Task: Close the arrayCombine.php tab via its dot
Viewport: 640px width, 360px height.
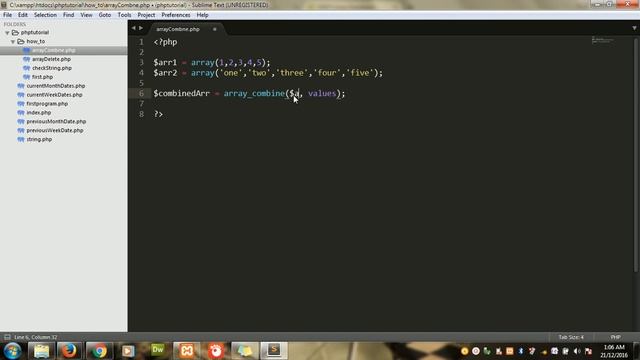Action: coord(215,29)
